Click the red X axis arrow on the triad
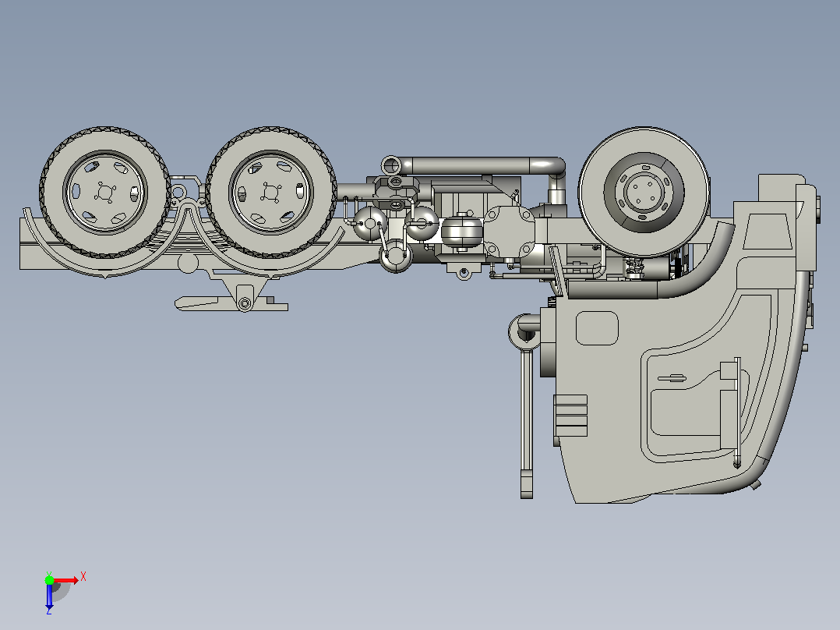Image resolution: width=840 pixels, height=630 pixels. (x=66, y=580)
